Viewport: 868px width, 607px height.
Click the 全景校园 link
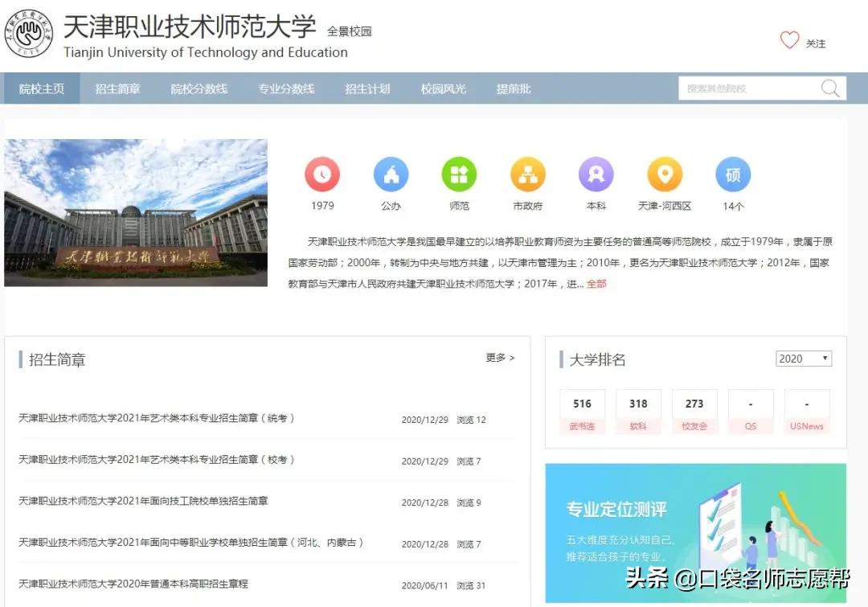[350, 31]
